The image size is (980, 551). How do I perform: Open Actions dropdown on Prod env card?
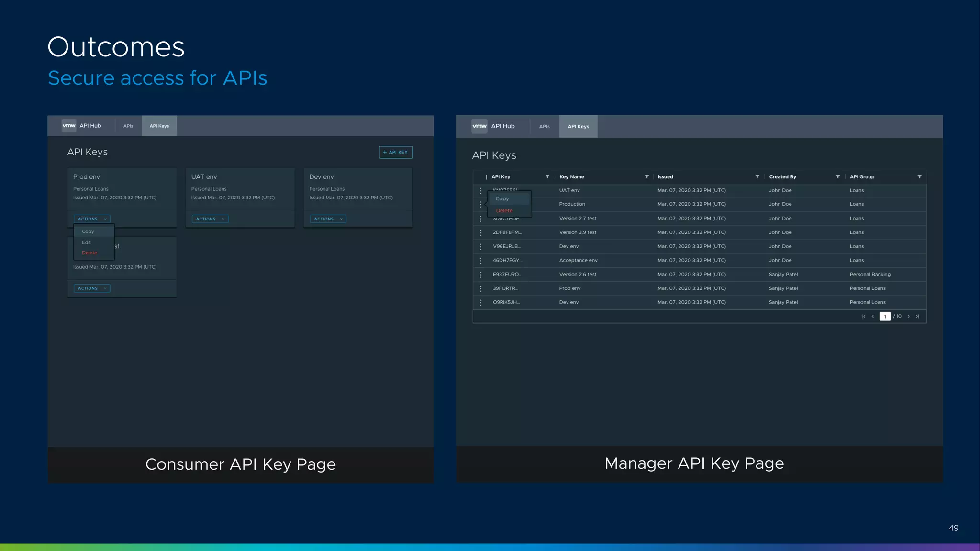click(x=92, y=219)
